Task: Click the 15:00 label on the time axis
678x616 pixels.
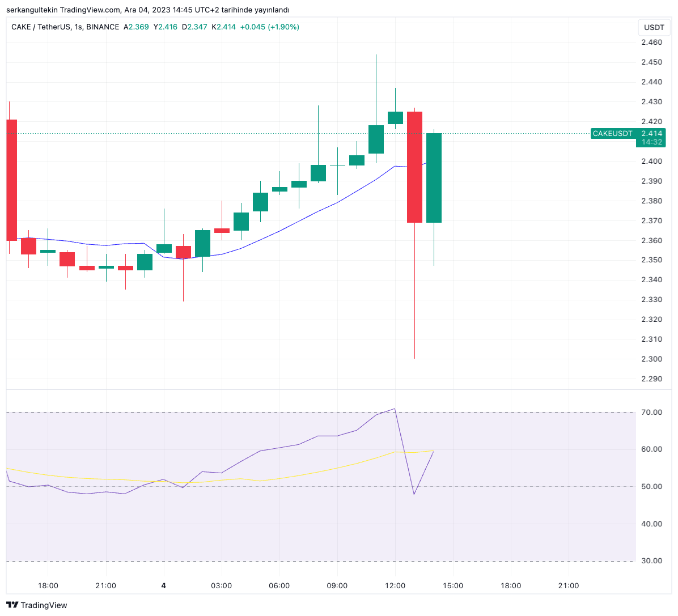Action: point(452,585)
